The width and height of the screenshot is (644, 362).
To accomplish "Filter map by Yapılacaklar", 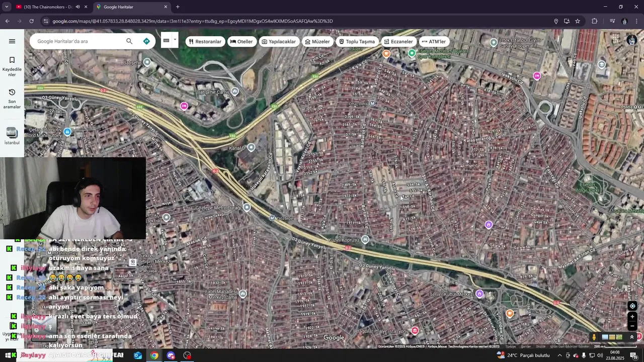I will [279, 42].
